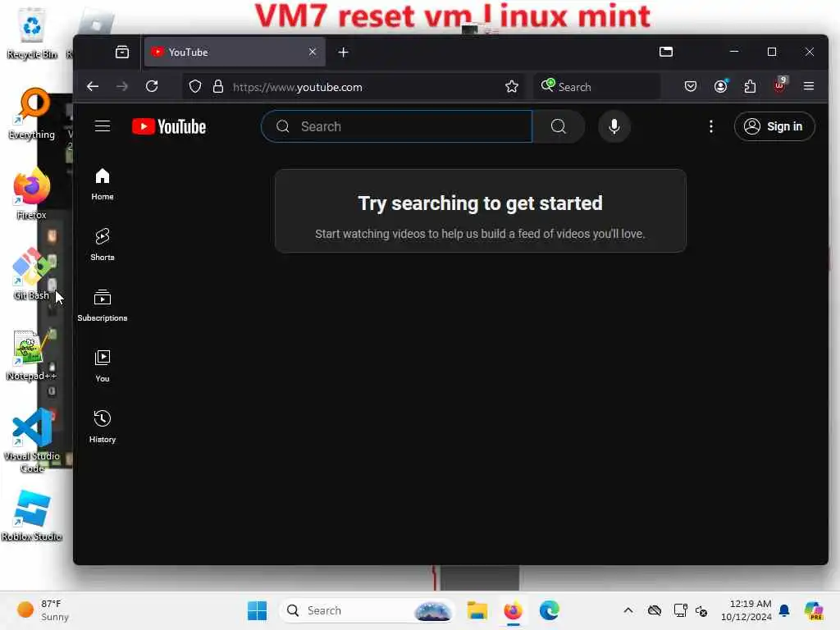
Task: Open weather widget showing 87°F Sunny
Action: pyautogui.click(x=43, y=610)
